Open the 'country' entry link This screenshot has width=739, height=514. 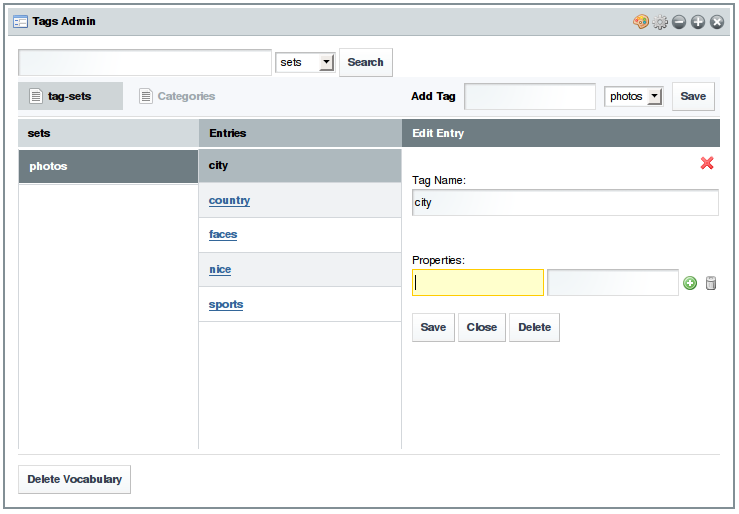click(x=229, y=200)
